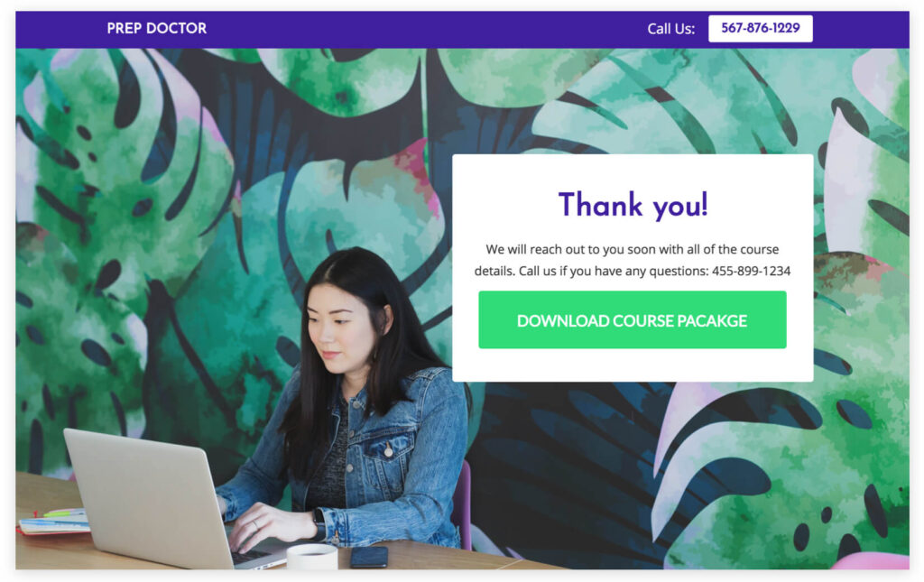Click the purple chair behind the woman

463,506
